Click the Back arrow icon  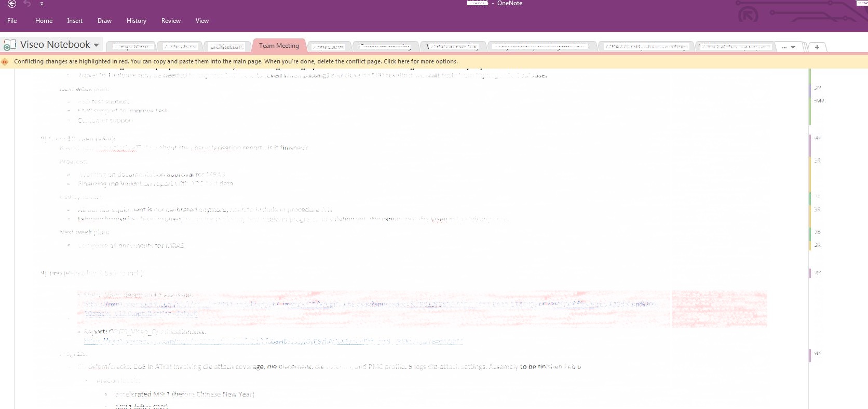coord(12,4)
